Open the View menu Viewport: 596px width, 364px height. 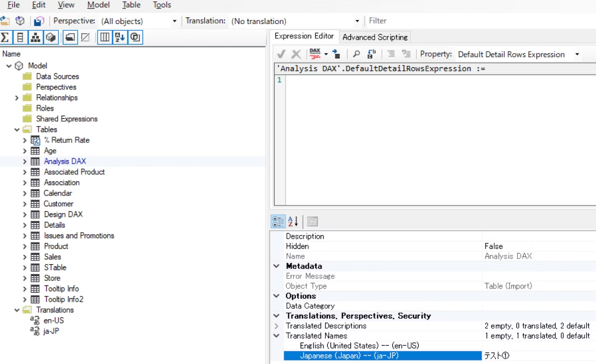[x=66, y=5]
